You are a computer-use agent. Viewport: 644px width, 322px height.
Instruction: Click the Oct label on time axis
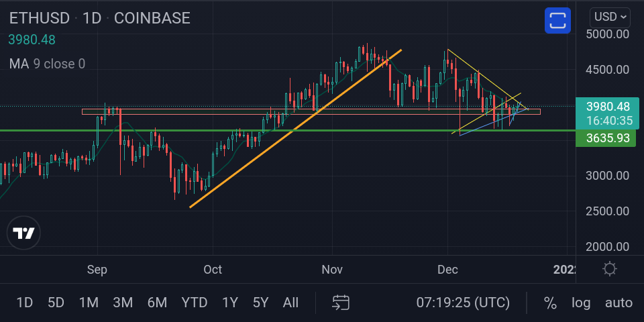213,270
